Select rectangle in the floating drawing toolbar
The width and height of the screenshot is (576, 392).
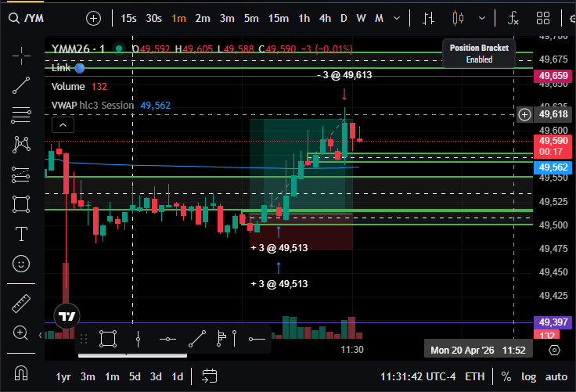[108, 339]
